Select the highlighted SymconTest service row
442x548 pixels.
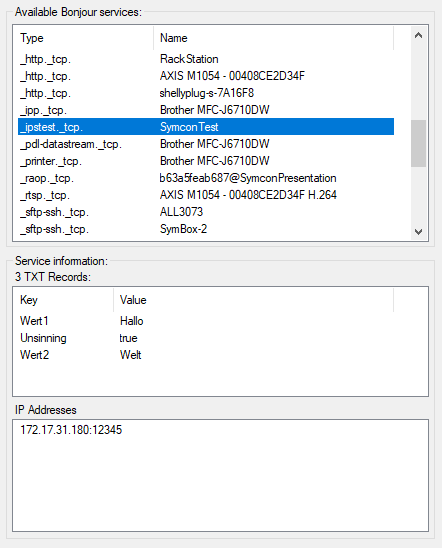[x=206, y=127]
